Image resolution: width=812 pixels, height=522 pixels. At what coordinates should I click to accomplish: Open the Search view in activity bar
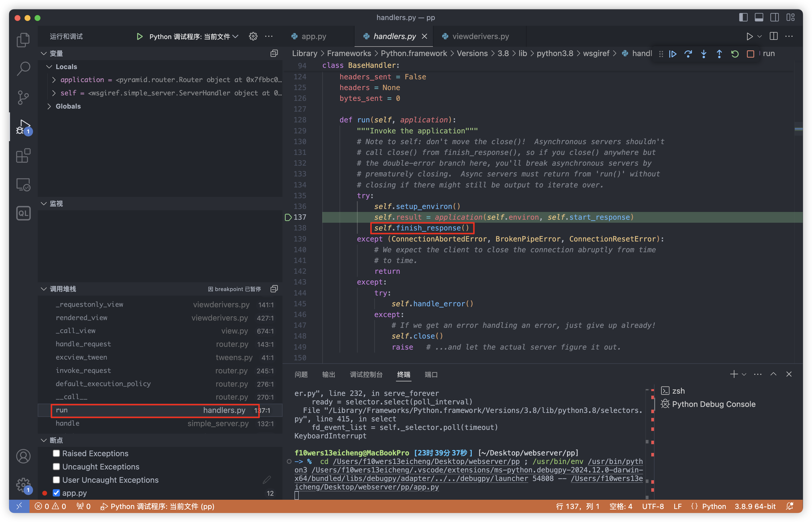point(23,69)
